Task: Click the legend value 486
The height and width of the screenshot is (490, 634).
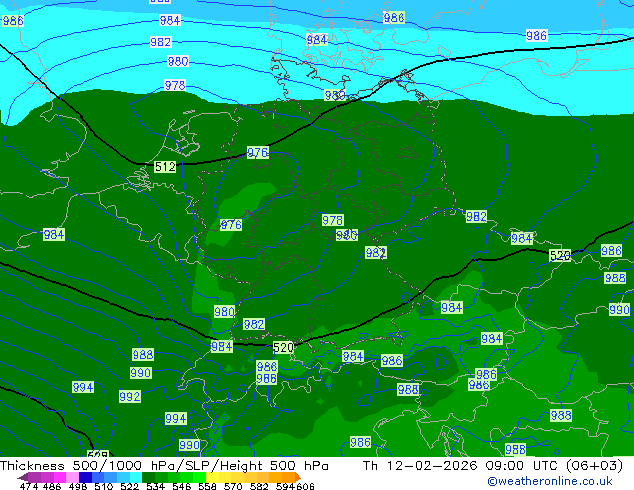Action: [x=52, y=486]
